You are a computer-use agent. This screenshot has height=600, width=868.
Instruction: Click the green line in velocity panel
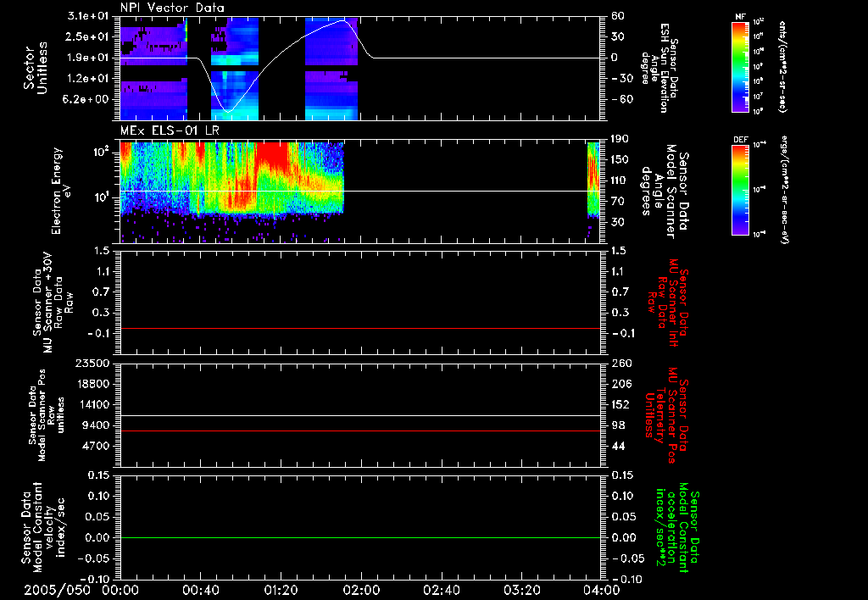point(360,537)
